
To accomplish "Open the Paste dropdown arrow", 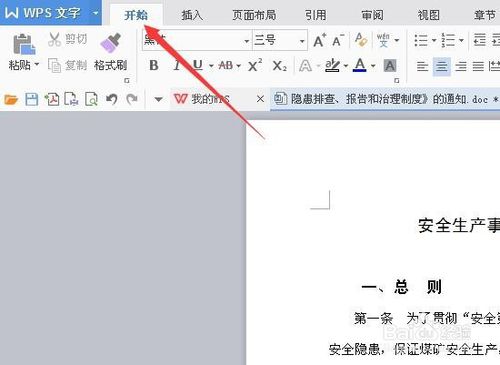I will point(37,64).
